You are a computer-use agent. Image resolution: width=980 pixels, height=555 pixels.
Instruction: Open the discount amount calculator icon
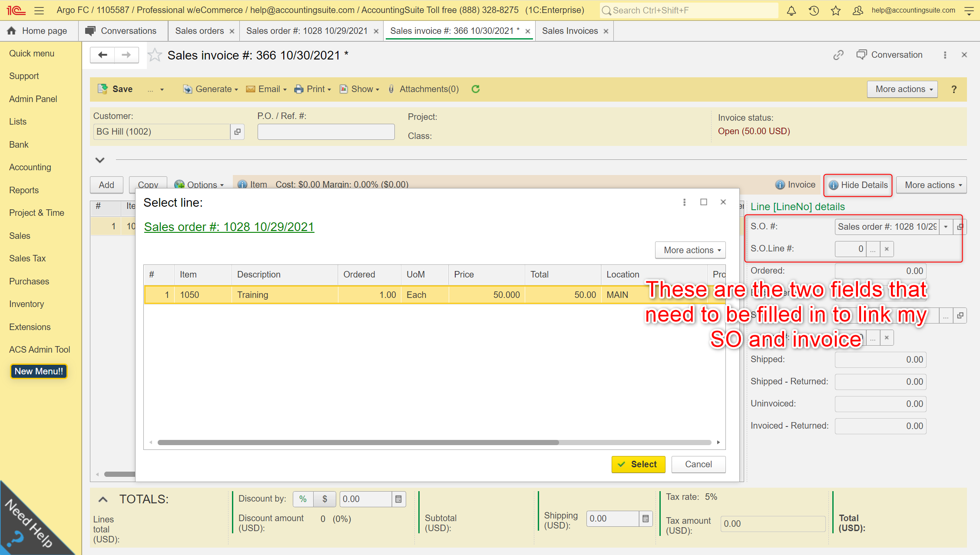pos(398,499)
